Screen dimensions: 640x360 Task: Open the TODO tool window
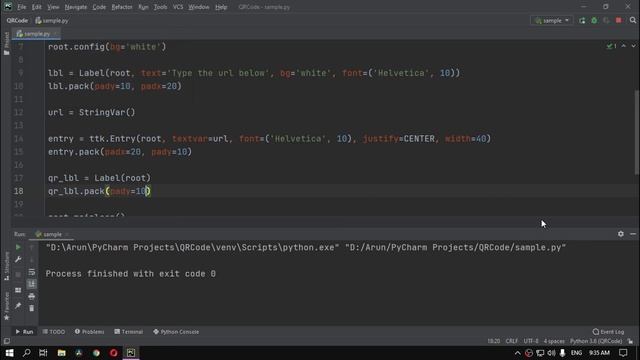pyautogui.click(x=54, y=332)
